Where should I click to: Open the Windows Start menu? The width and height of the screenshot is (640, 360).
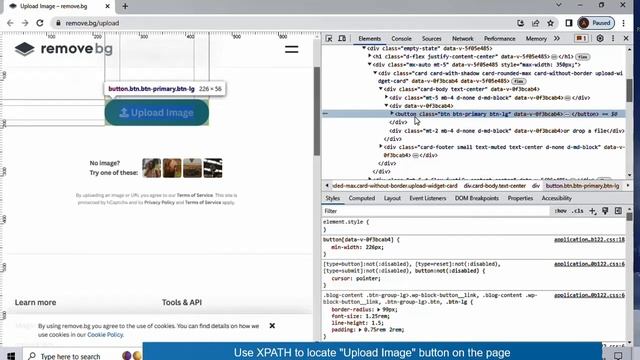[x=11, y=356]
